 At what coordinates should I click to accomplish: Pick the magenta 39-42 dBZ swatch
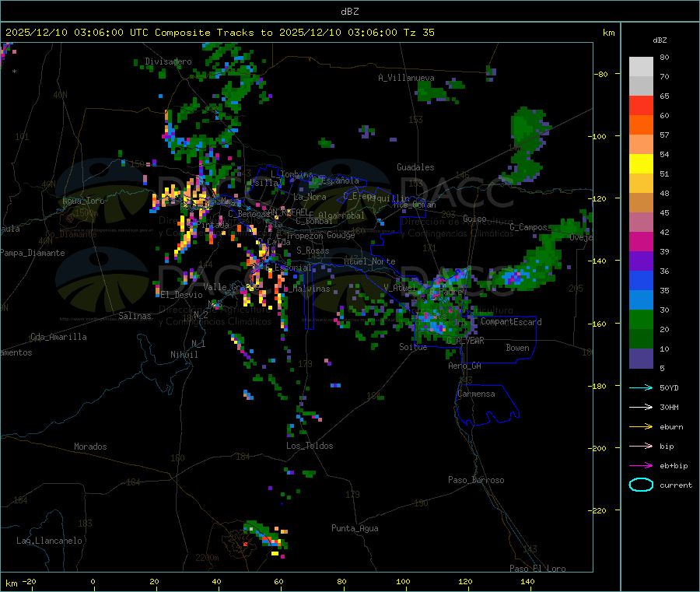tap(641, 241)
